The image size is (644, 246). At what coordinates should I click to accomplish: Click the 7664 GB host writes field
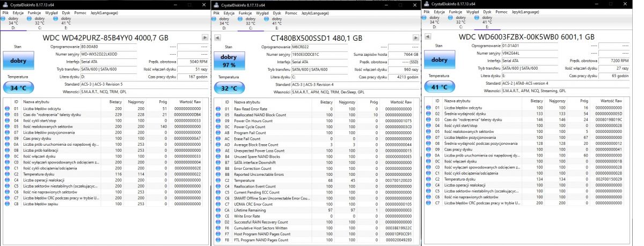coord(404,55)
